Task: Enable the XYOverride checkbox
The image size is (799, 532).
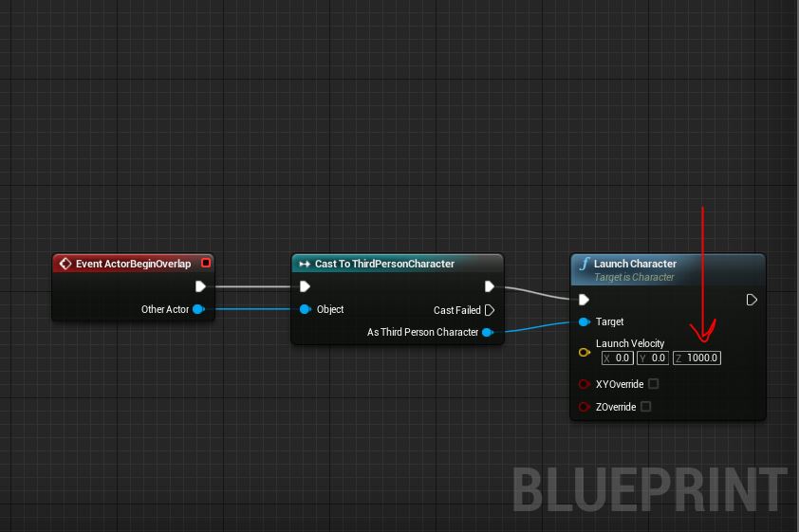Action: coord(653,383)
